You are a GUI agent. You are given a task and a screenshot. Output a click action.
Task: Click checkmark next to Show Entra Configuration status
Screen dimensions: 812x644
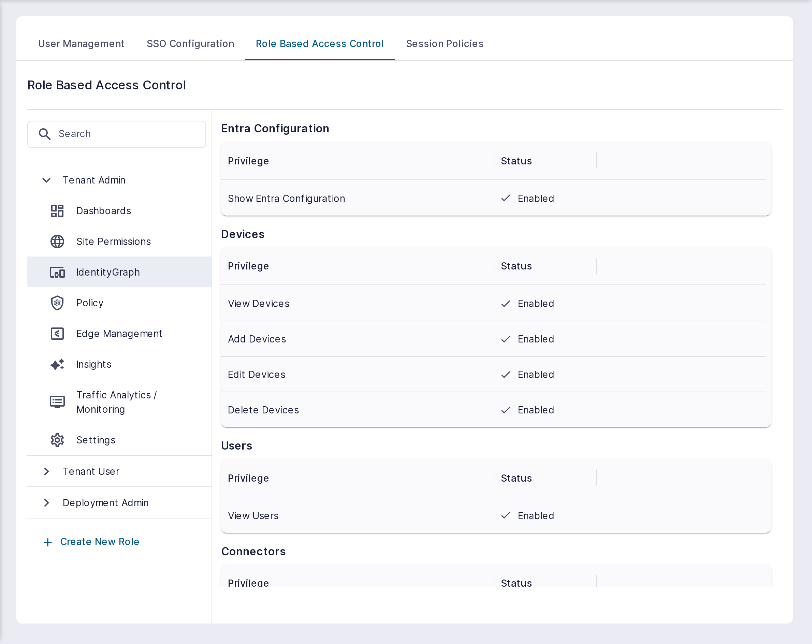click(505, 198)
